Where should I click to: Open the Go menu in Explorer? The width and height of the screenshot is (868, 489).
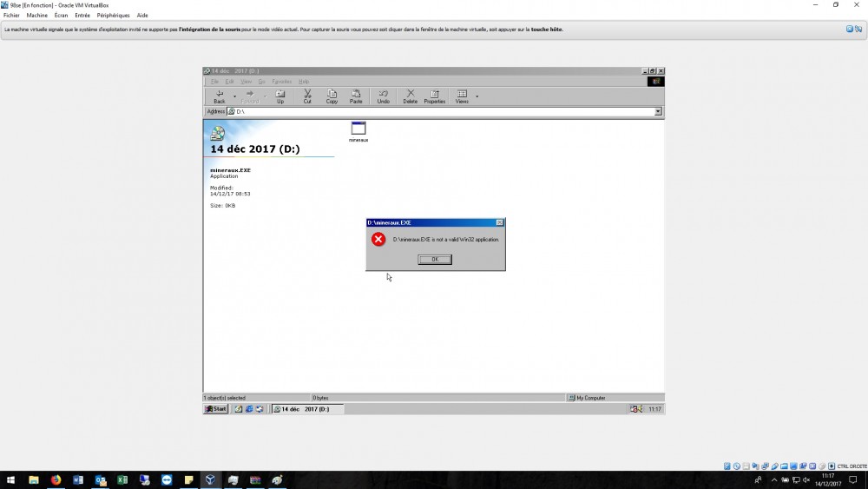pyautogui.click(x=261, y=82)
